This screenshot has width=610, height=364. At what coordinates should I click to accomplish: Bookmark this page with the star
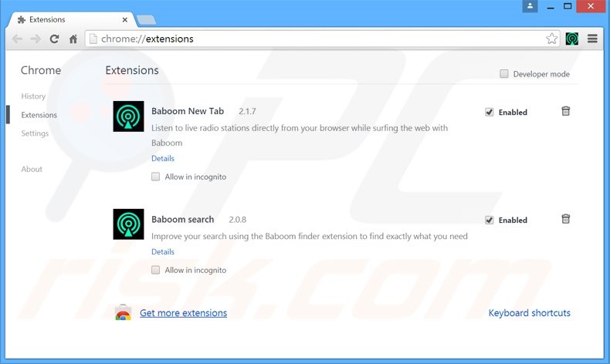pos(552,39)
